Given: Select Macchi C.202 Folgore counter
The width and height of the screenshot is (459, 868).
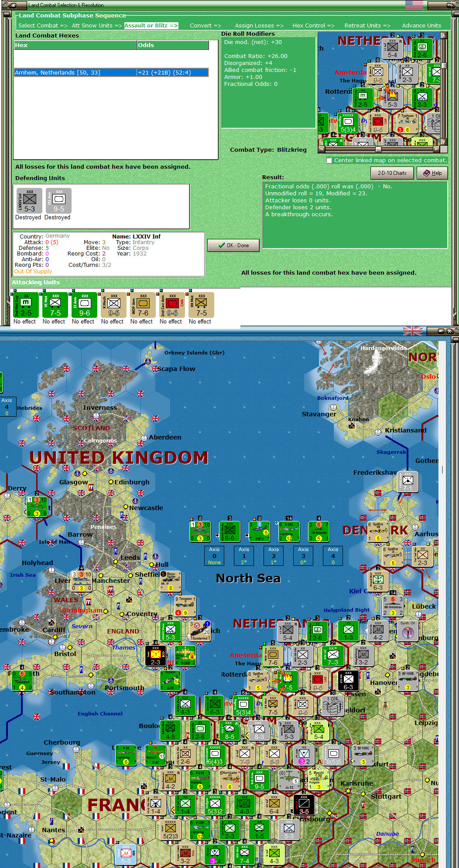Looking at the screenshot, I should [x=319, y=780].
